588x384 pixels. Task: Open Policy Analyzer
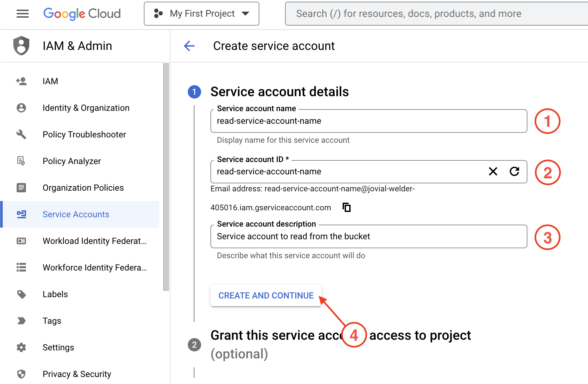(80, 161)
